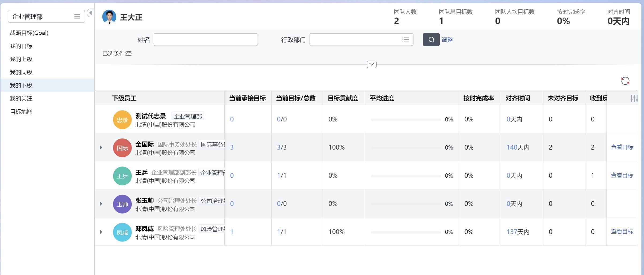This screenshot has height=275, width=644.
Task: Expand the filter panel chevron
Action: [372, 64]
